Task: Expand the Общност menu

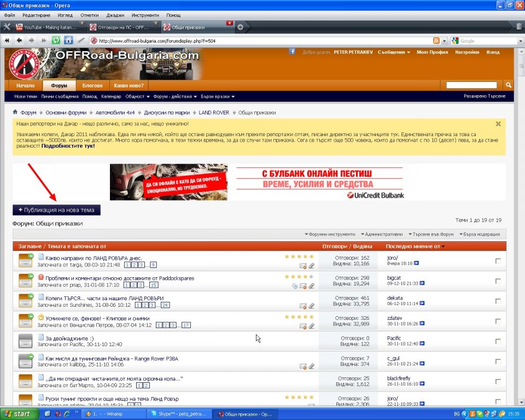Action: point(137,96)
